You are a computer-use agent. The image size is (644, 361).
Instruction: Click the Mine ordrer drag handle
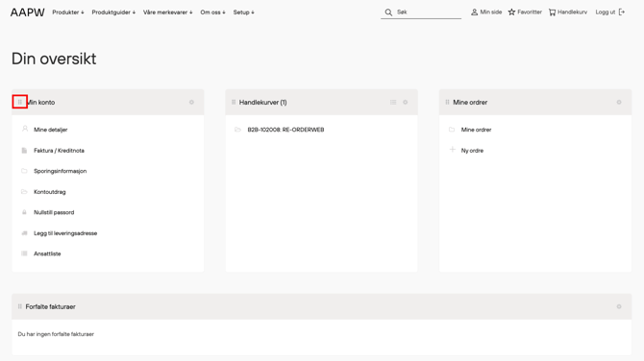[447, 102]
